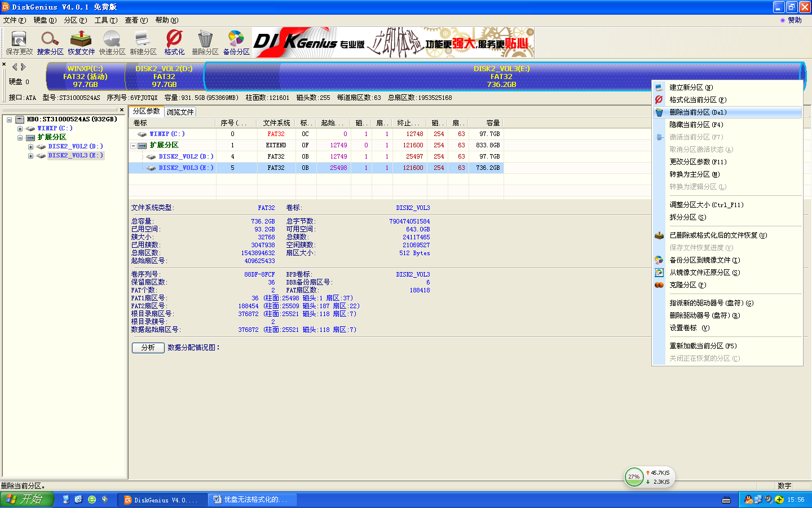The height and width of the screenshot is (508, 812).
Task: Expand DISK2_VOL2 (D:) in left tree
Action: [30, 147]
